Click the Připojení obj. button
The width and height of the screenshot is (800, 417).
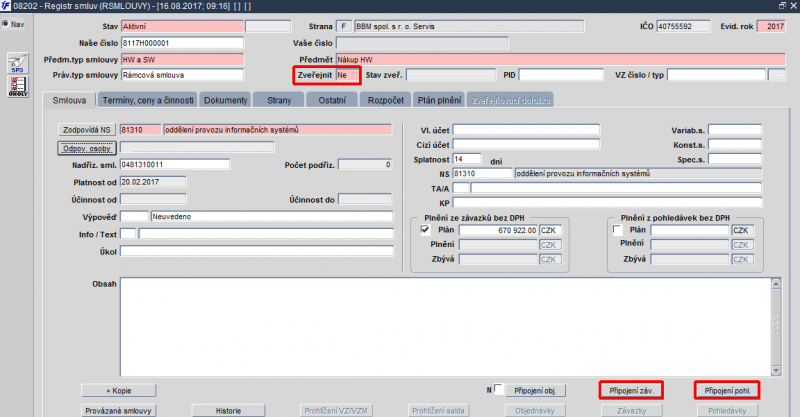(535, 391)
